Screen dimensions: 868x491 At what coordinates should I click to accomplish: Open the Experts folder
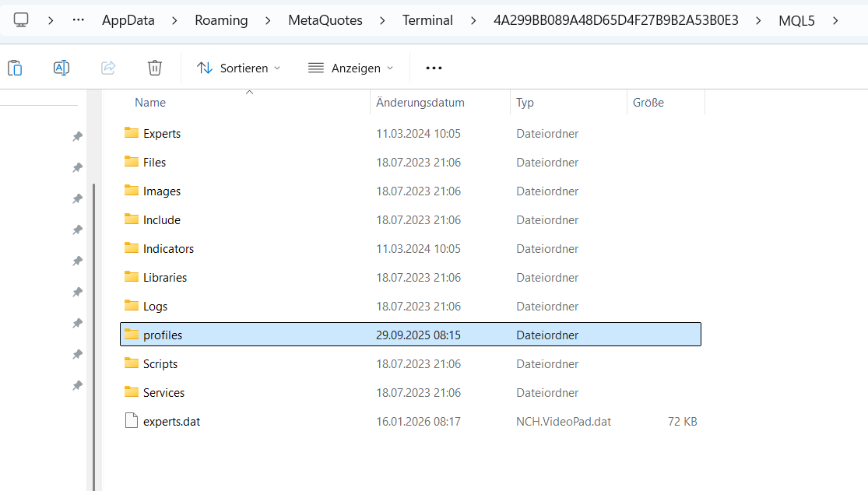[x=161, y=133]
